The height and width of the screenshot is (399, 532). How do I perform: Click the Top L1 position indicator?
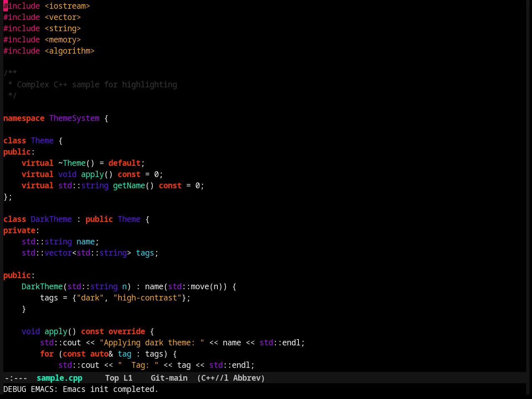[x=119, y=378]
